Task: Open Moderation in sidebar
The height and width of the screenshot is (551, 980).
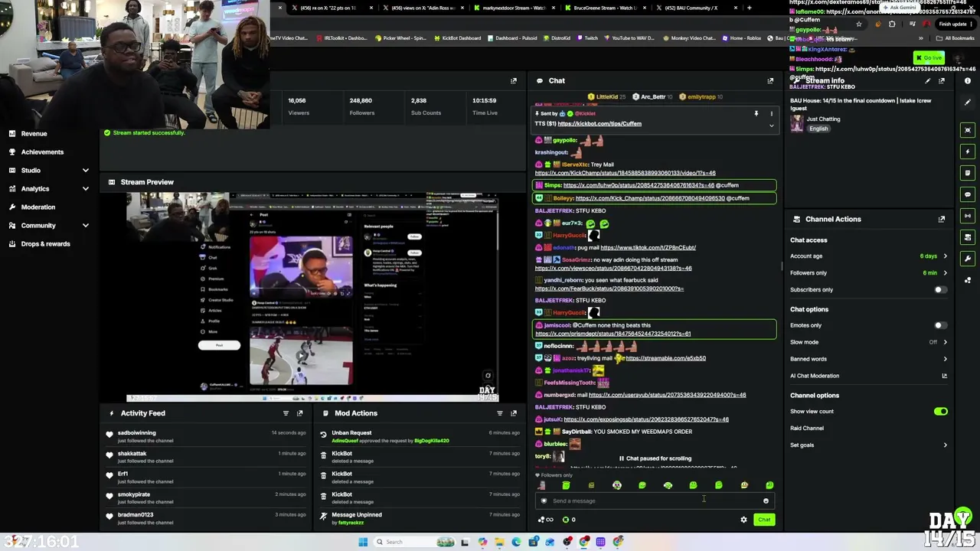Action: tap(38, 207)
